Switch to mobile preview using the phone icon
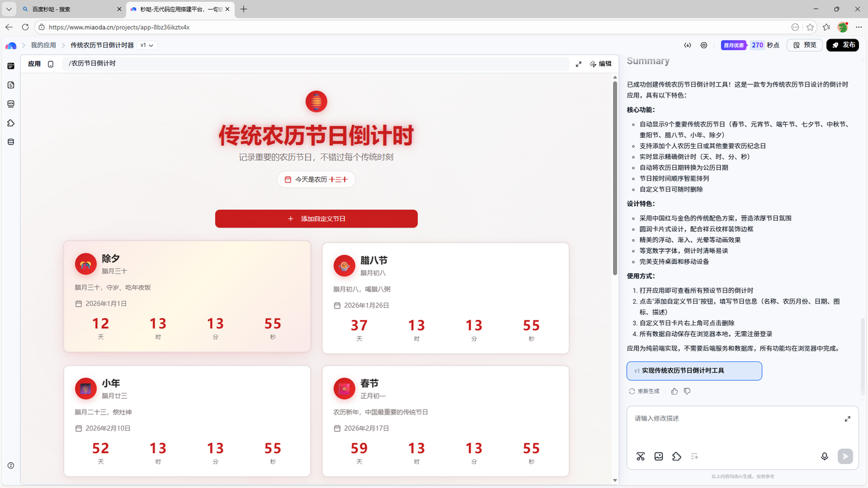Viewport: 868px width, 488px height. pos(50,63)
